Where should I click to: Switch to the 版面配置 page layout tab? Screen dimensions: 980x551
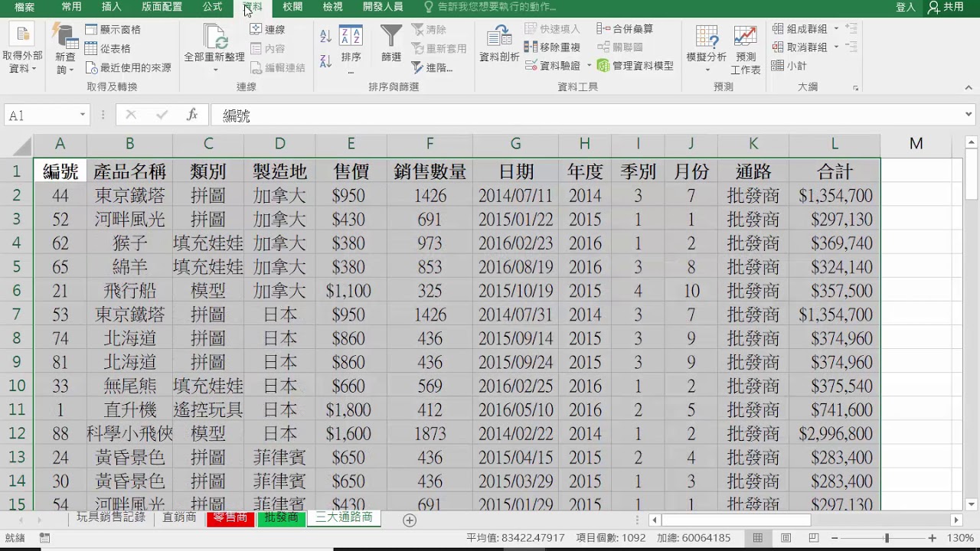tap(162, 7)
